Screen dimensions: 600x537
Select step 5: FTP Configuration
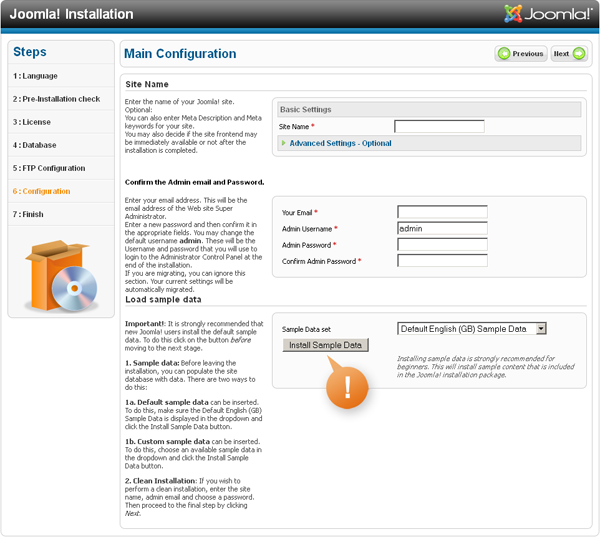(x=49, y=168)
